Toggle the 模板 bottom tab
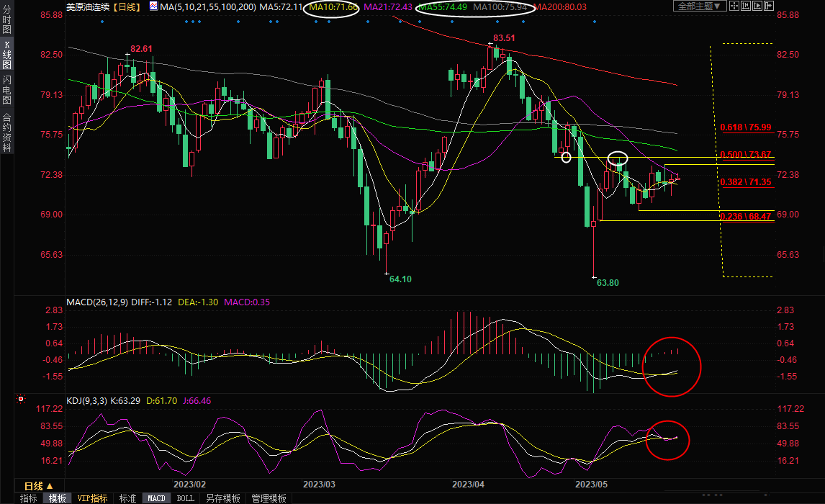The width and height of the screenshot is (825, 504). pos(57,498)
